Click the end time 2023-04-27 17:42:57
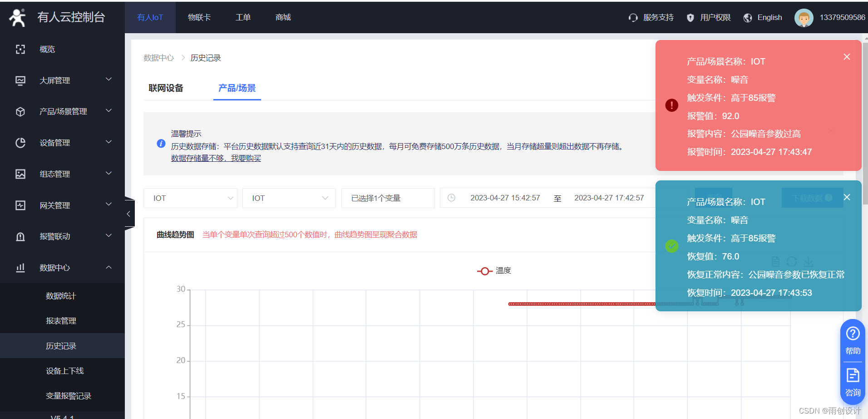 pyautogui.click(x=609, y=198)
